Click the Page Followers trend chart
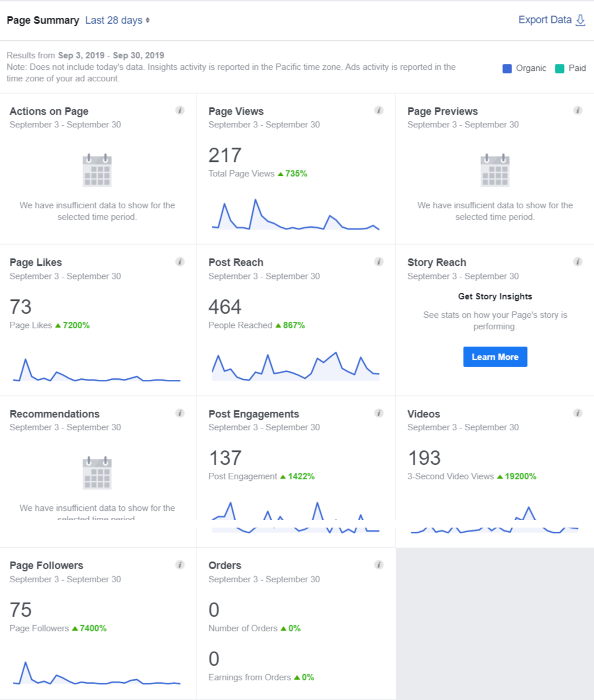The height and width of the screenshot is (700, 594). [x=96, y=675]
